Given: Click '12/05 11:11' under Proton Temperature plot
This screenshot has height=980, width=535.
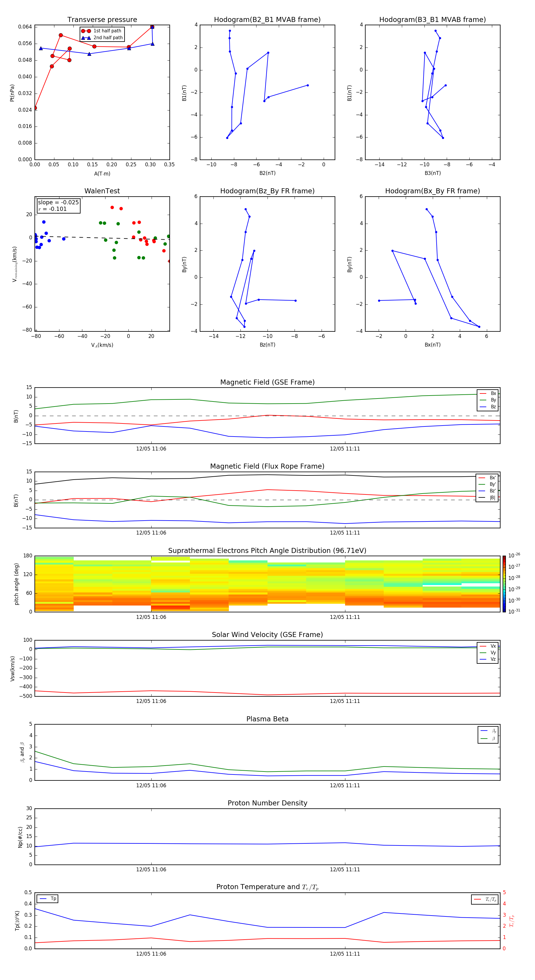Looking at the screenshot, I should tap(345, 954).
